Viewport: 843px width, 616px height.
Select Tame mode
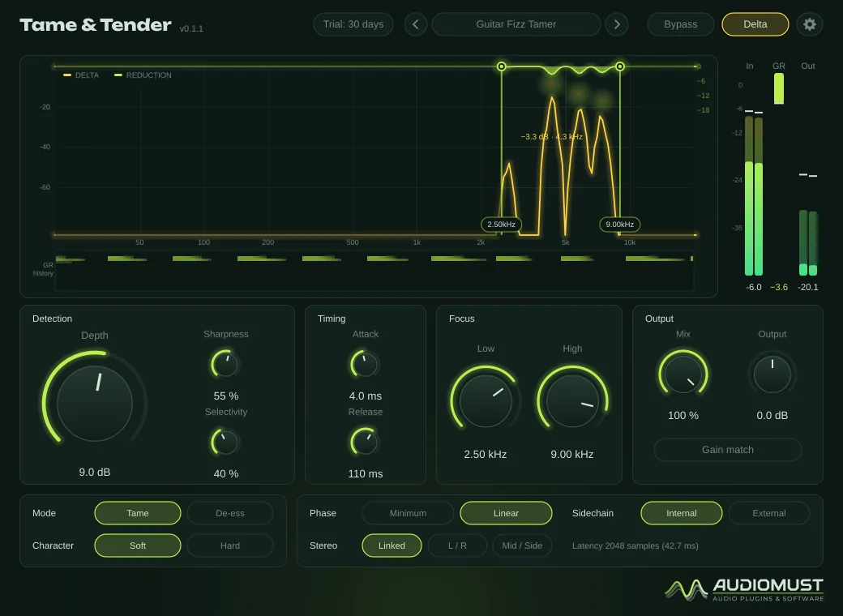point(138,513)
